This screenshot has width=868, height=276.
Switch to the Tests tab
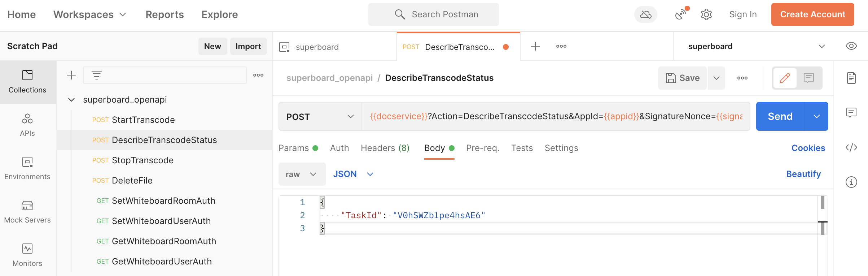522,148
